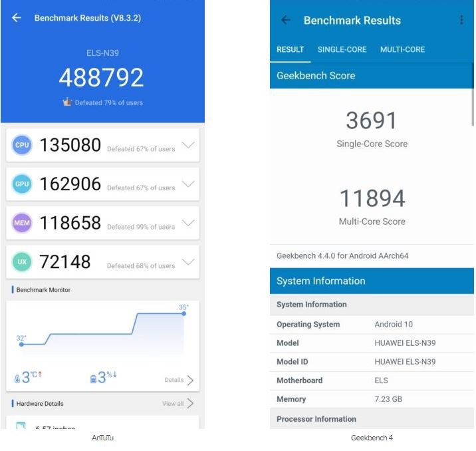Click the Model ID HUAWEI ELS-N39 value
476x451 pixels.
(x=405, y=361)
